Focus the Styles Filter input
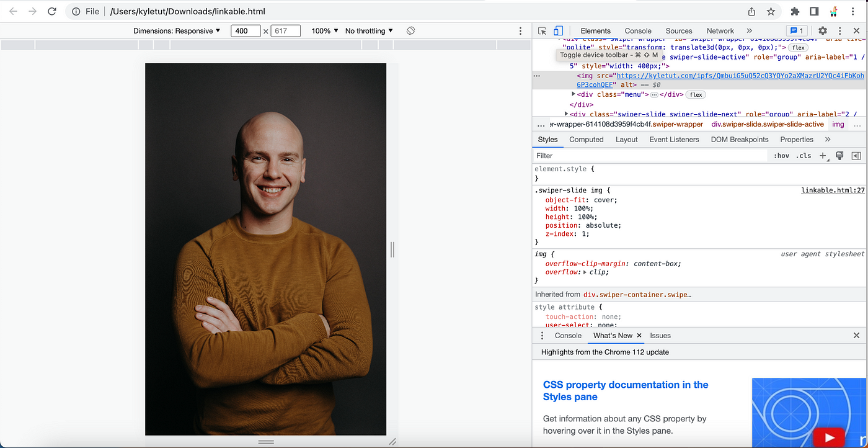 (x=651, y=156)
